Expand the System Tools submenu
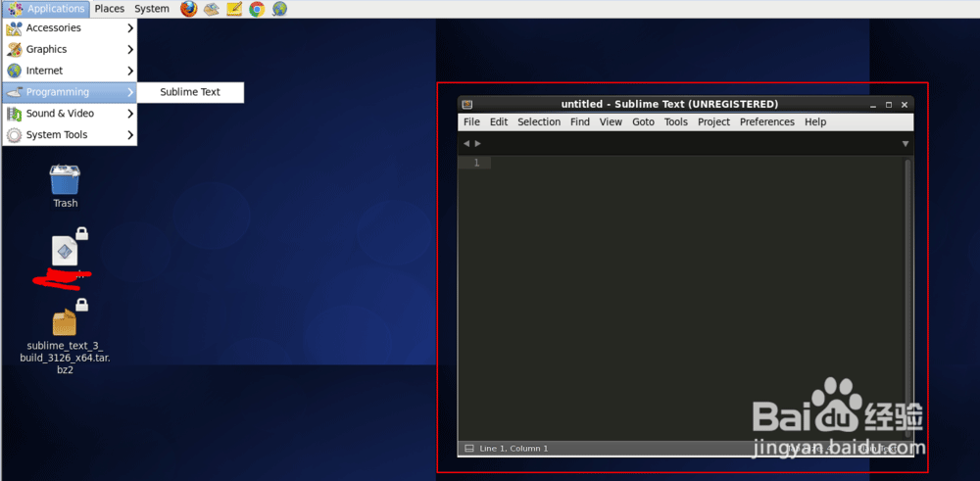Image resolution: width=980 pixels, height=481 pixels. (x=70, y=134)
